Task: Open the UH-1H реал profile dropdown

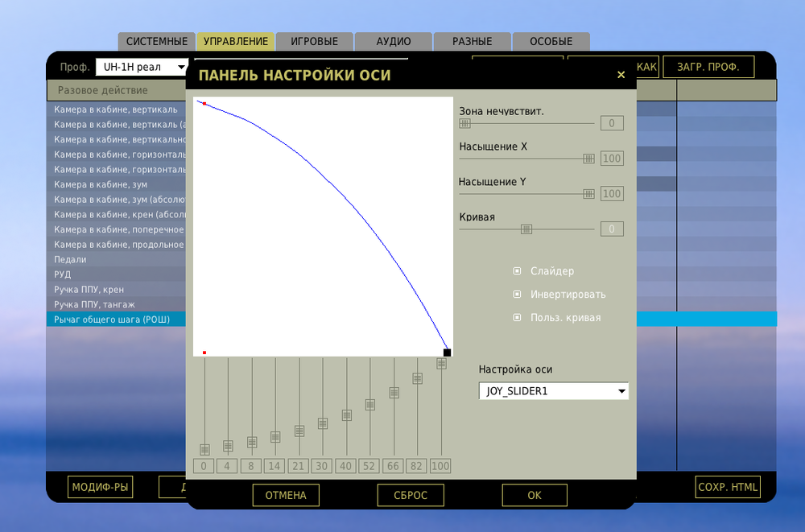Action: pos(142,67)
